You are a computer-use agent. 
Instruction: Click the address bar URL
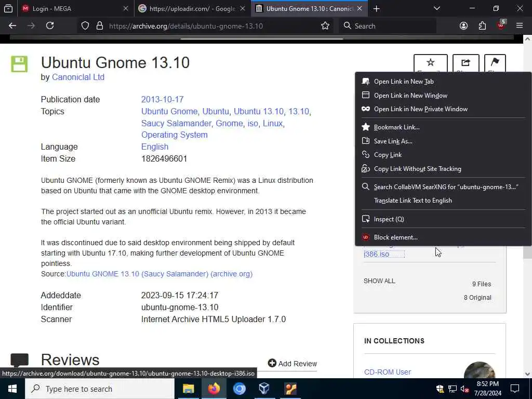coord(186,26)
